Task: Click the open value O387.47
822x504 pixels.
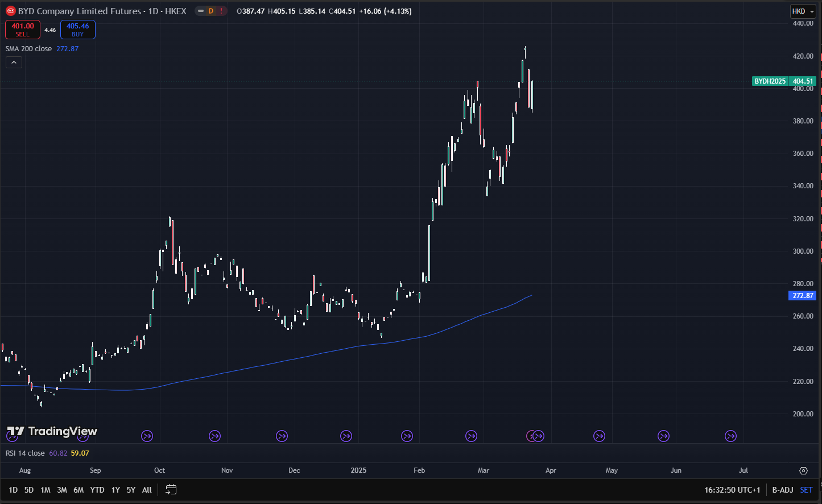Action: tap(251, 11)
